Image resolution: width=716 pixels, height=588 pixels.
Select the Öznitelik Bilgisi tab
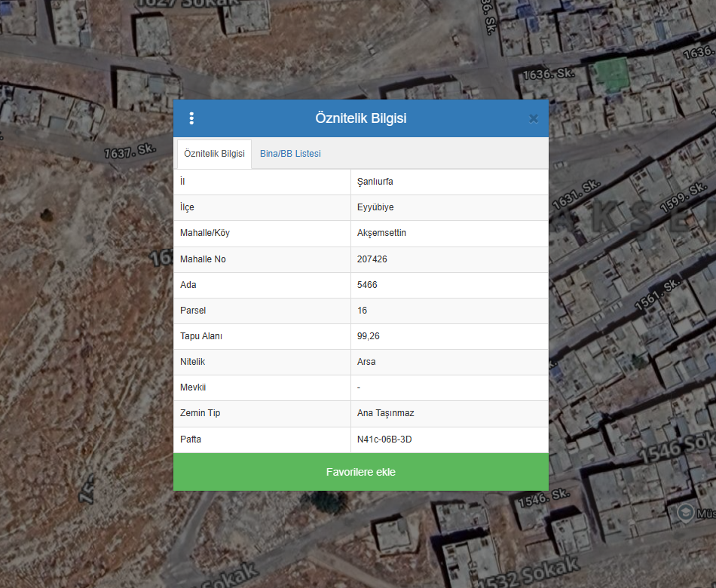point(214,154)
